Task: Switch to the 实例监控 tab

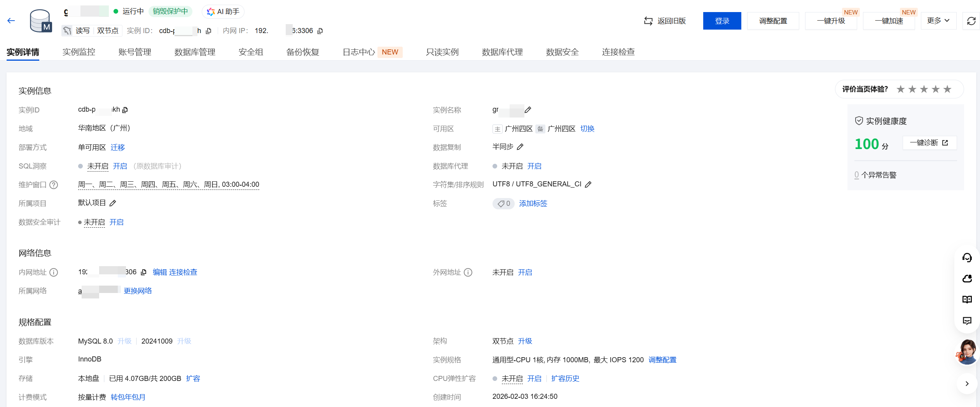Action: tap(79, 52)
